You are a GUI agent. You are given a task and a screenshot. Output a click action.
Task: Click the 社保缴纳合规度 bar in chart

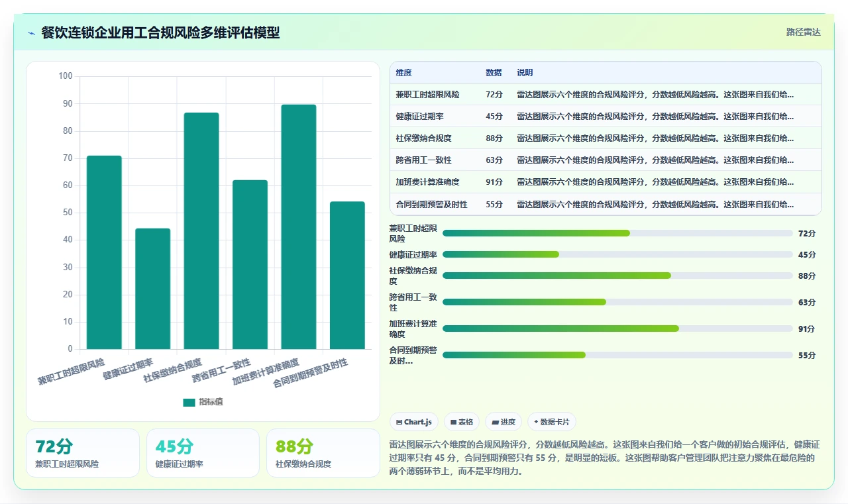201,230
